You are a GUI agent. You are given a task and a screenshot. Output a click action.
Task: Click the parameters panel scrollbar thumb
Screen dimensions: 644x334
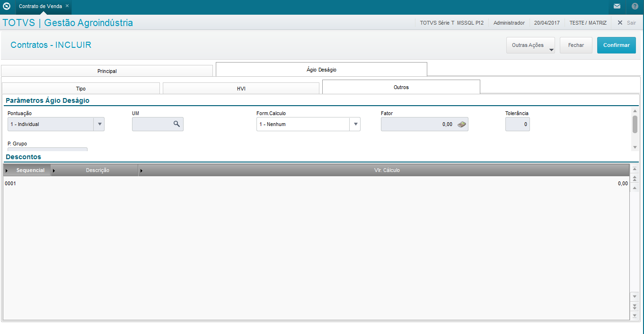coord(635,124)
